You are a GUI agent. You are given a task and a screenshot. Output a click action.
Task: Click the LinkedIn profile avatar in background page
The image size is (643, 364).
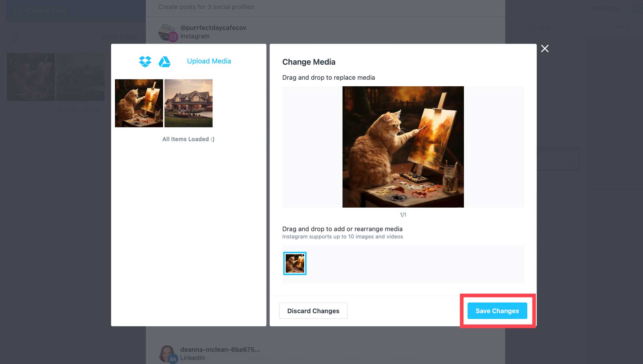pos(168,354)
